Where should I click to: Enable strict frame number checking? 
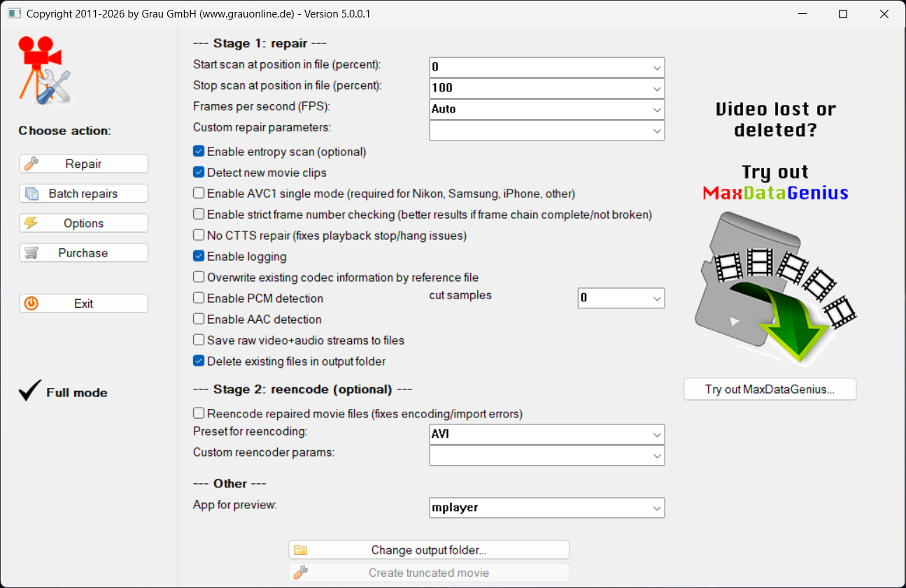click(199, 215)
